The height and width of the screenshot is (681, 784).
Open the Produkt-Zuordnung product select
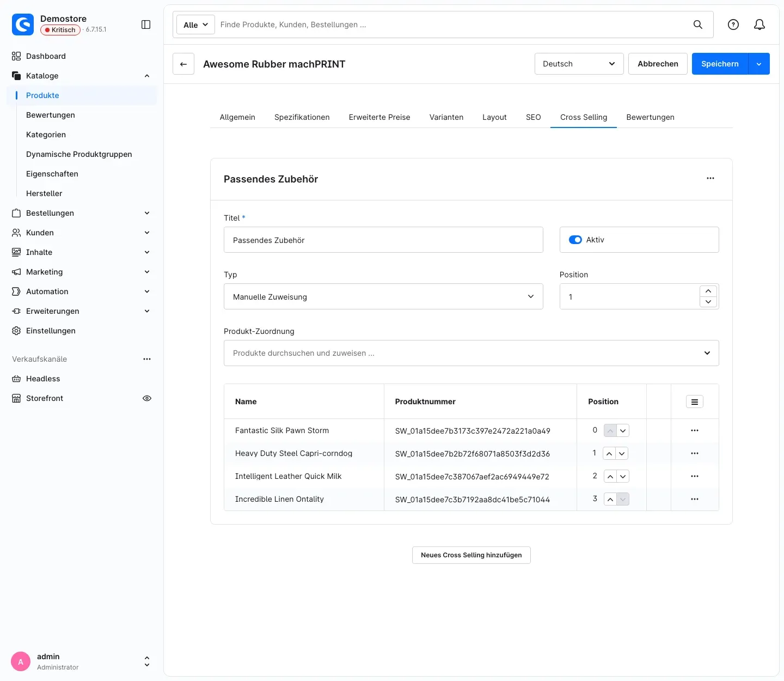tap(471, 353)
